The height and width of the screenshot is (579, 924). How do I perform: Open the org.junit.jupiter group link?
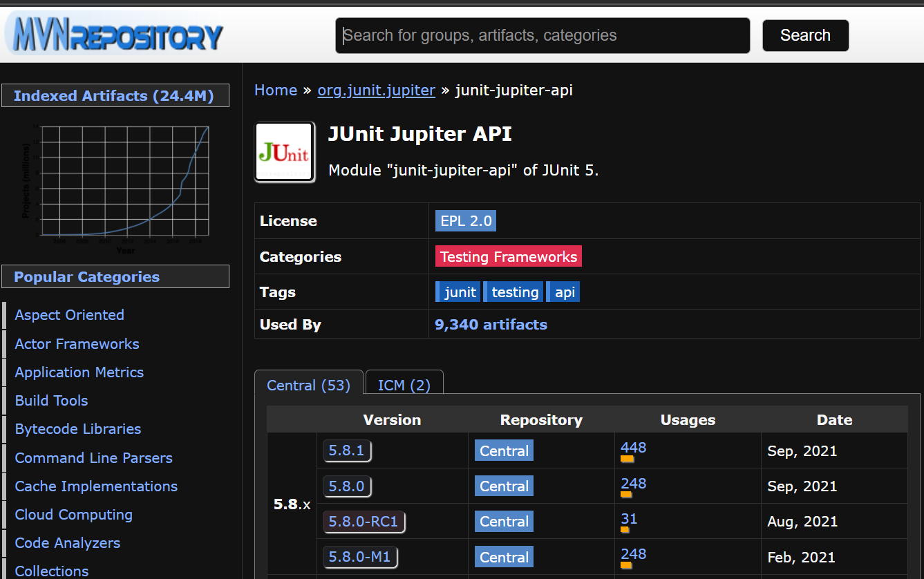pos(377,90)
